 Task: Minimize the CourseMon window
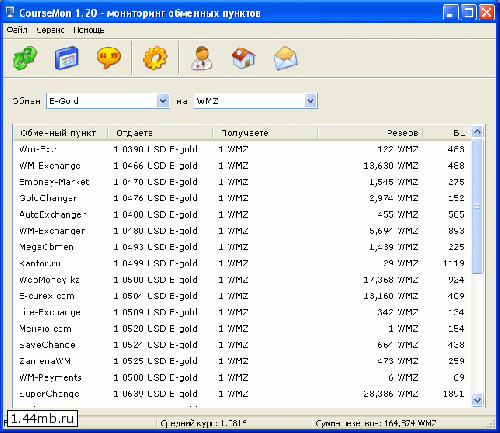point(450,13)
